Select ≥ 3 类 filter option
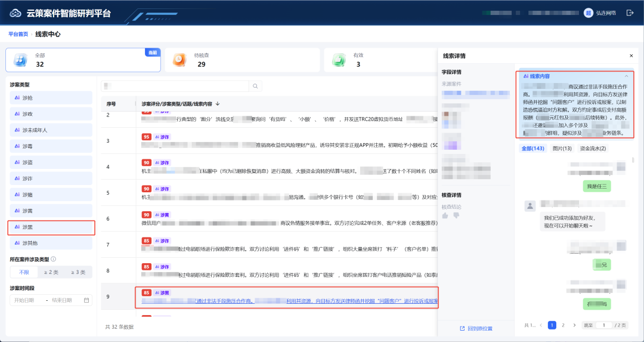Image resolution: width=644 pixels, height=342 pixels. [79, 272]
